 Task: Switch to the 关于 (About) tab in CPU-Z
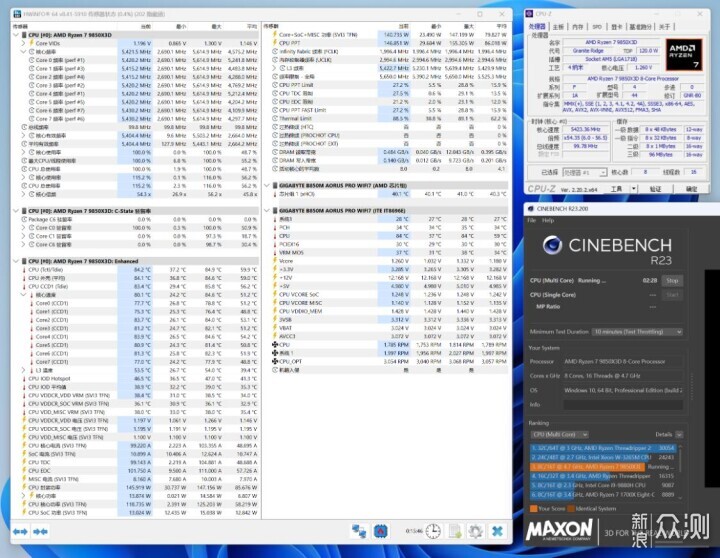[x=664, y=27]
